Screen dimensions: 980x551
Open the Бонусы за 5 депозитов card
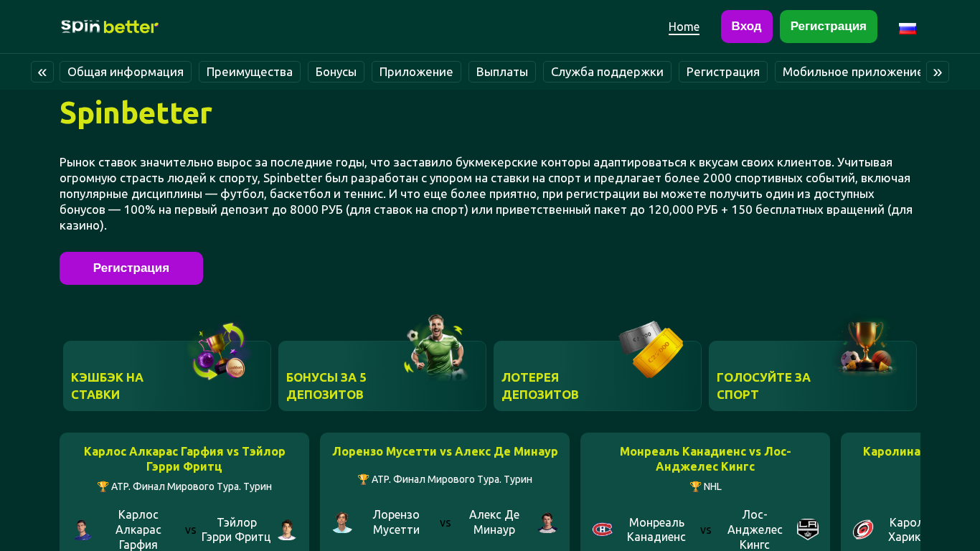[382, 376]
